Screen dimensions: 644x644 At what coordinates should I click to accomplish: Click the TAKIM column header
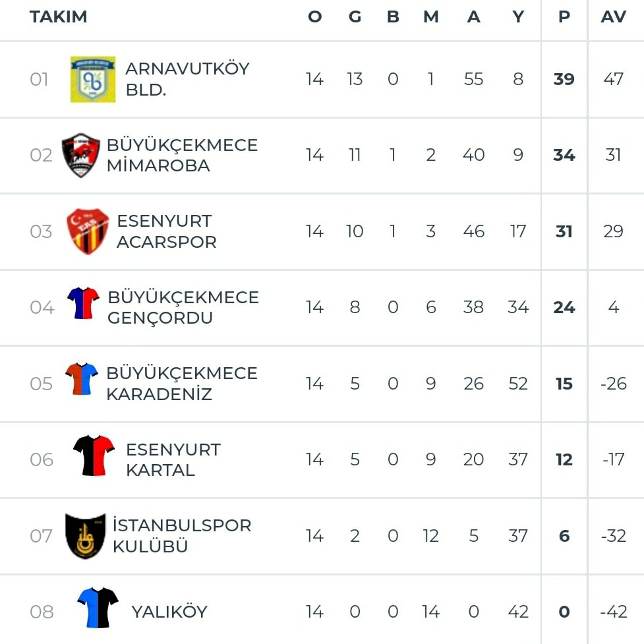58,17
